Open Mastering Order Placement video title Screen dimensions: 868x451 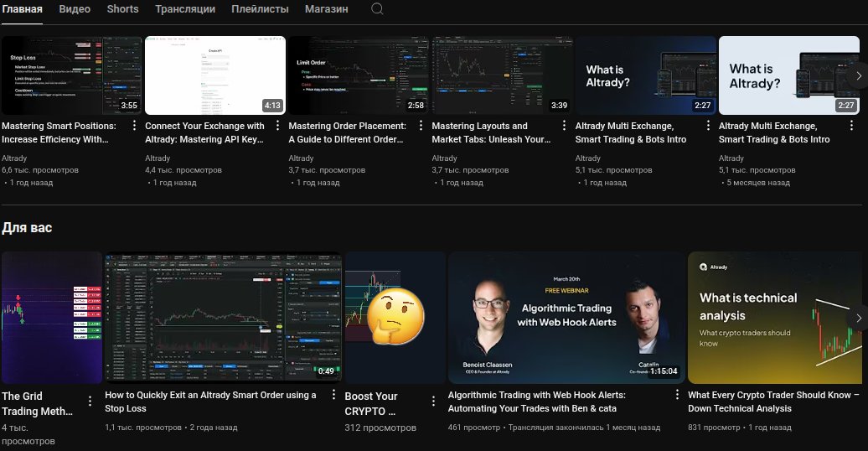348,133
